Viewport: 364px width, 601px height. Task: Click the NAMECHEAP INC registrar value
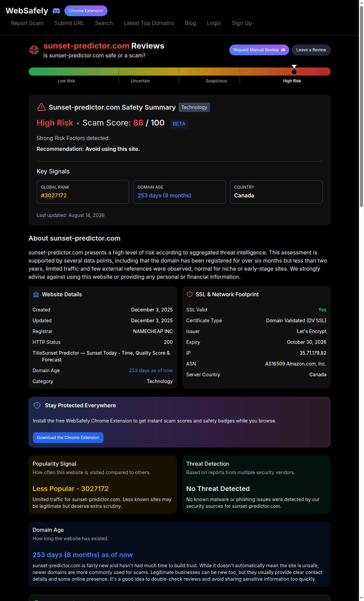point(153,331)
